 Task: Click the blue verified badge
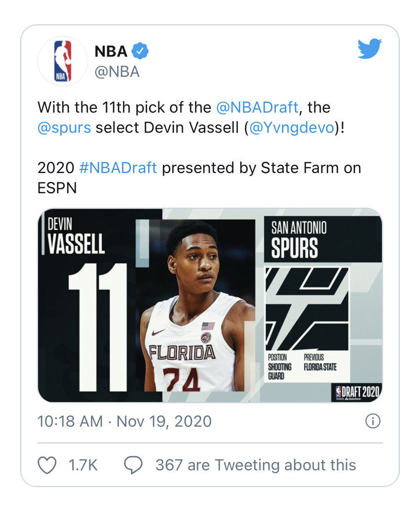pos(140,51)
